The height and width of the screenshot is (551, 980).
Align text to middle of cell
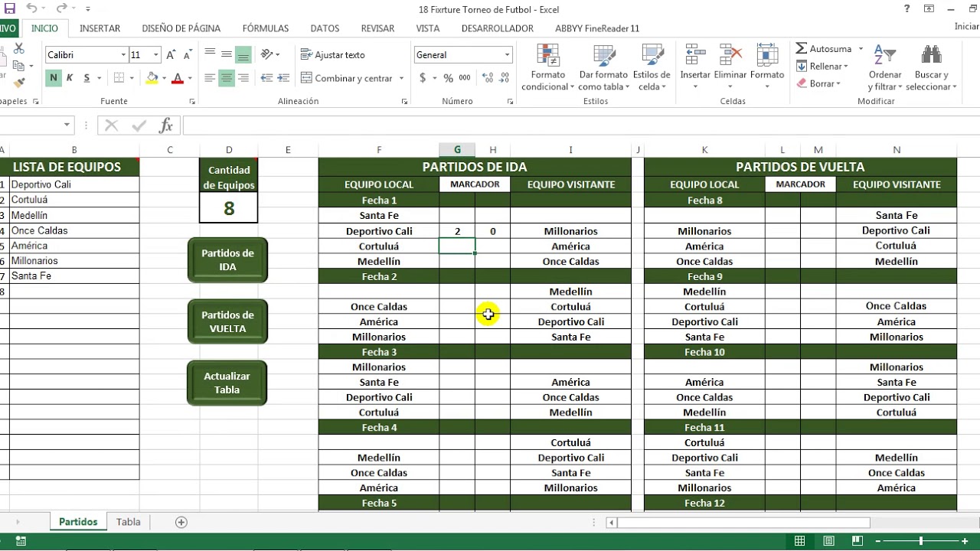(227, 54)
